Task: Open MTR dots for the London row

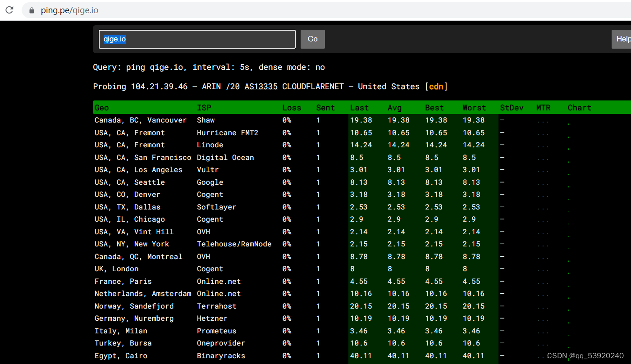Action: [x=543, y=270]
